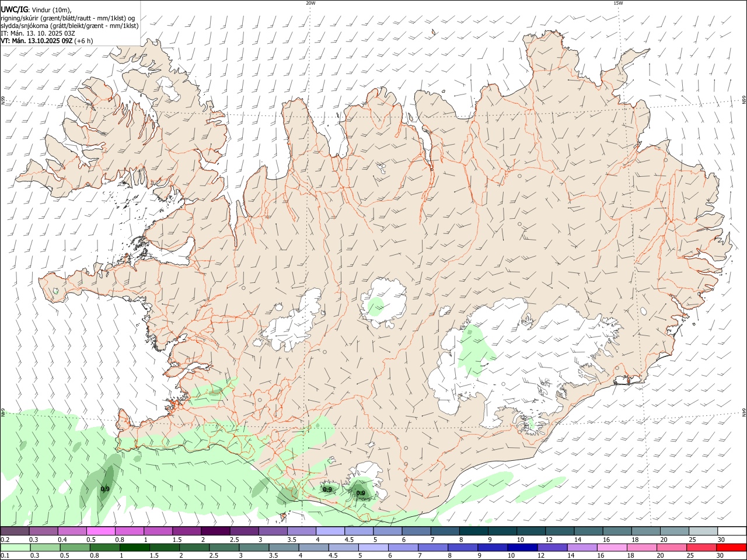Click the 20W longitude label
Image resolution: width=747 pixels, height=560 pixels.
tap(310, 3)
